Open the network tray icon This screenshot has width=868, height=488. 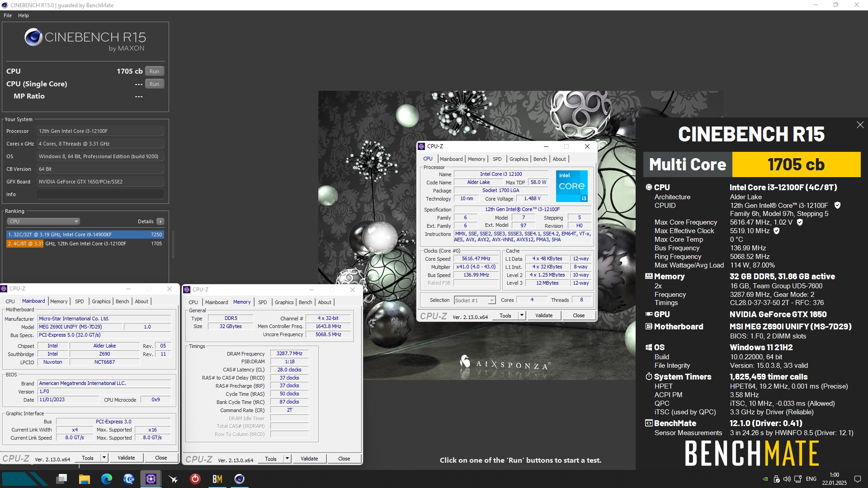798,479
